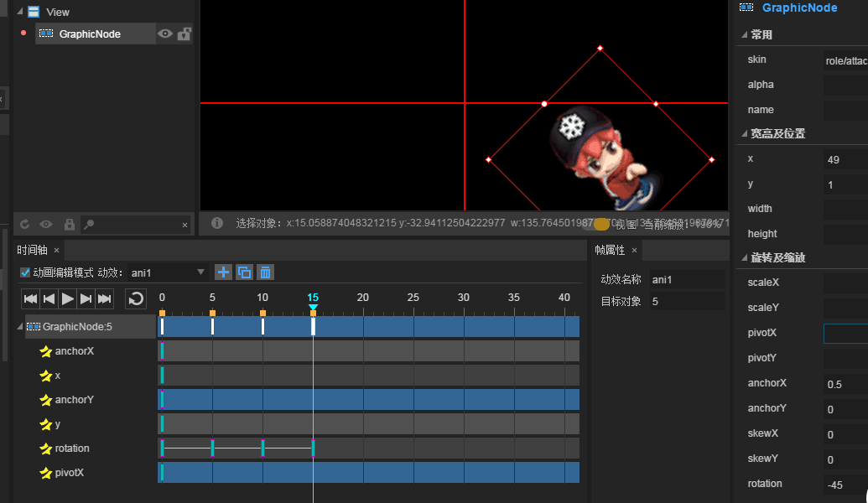Click the anchorX value 0.5
This screenshot has height=503, width=868.
point(846,385)
